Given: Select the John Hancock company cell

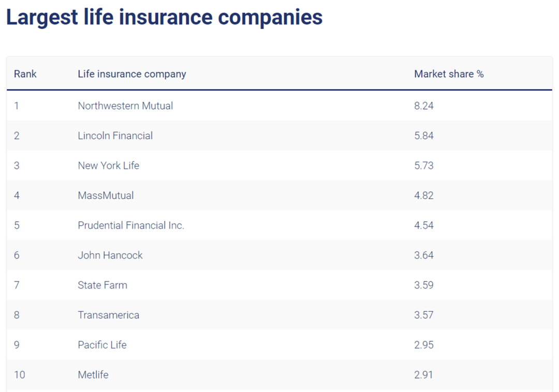Looking at the screenshot, I should pos(110,255).
